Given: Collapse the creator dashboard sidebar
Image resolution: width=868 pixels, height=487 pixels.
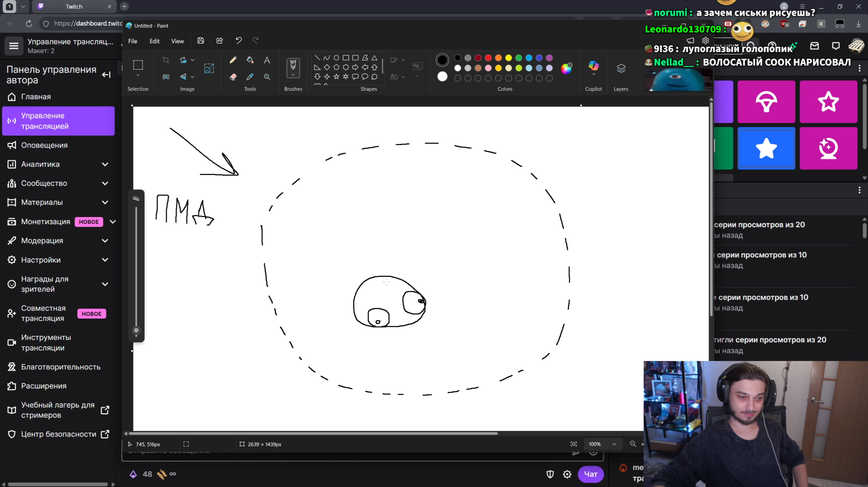Looking at the screenshot, I should point(106,74).
